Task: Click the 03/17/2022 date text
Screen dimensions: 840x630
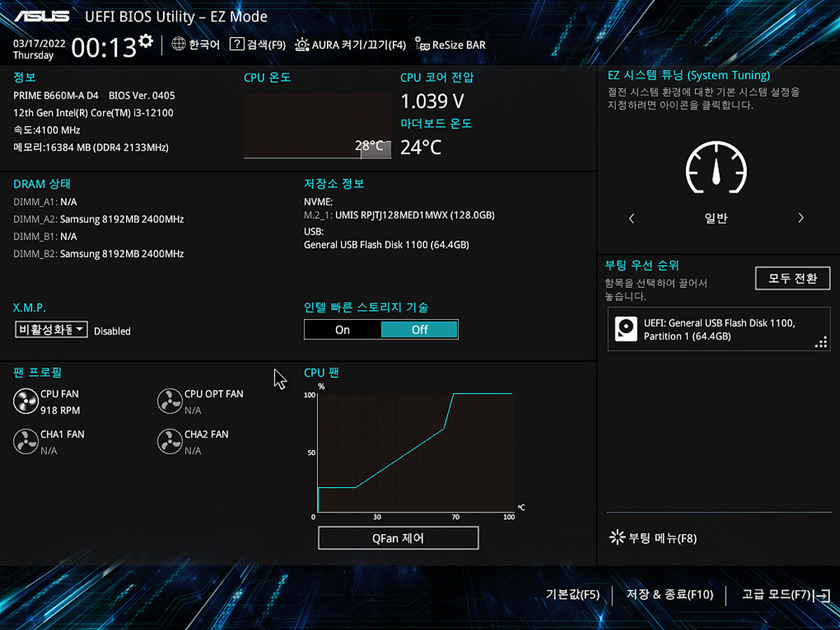Action: click(39, 43)
